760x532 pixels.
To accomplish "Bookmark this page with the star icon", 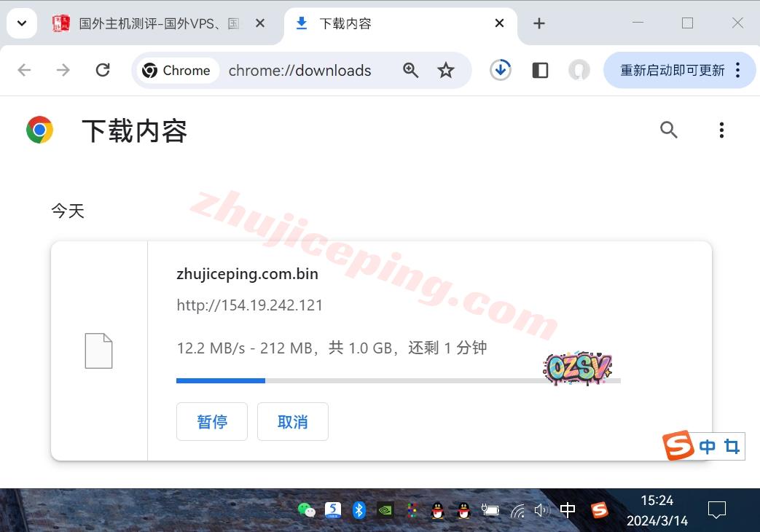I will [x=446, y=70].
